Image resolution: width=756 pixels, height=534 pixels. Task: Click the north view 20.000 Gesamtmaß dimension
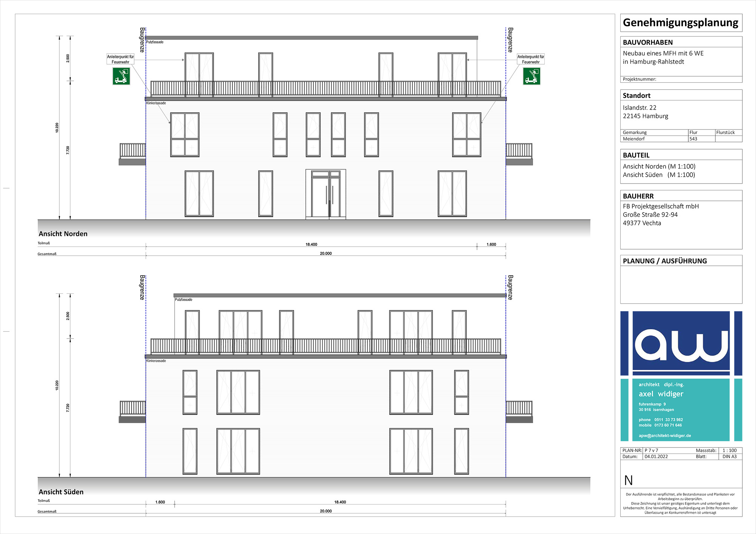(x=325, y=253)
